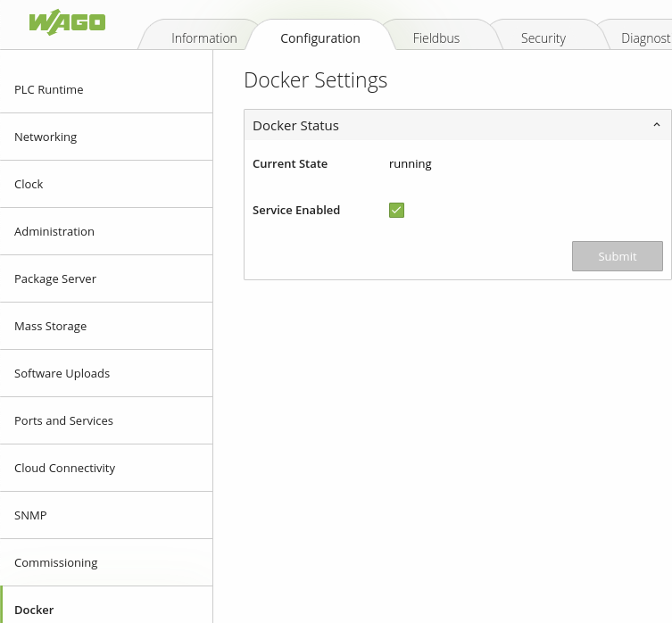672x623 pixels.
Task: Open Package Server sidebar entry
Action: point(106,278)
